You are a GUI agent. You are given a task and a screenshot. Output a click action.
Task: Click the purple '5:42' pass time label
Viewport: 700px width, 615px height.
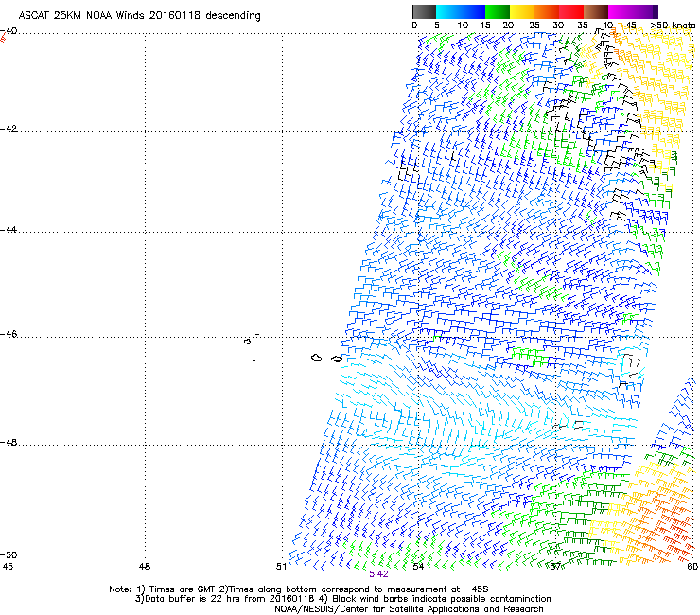(x=378, y=574)
